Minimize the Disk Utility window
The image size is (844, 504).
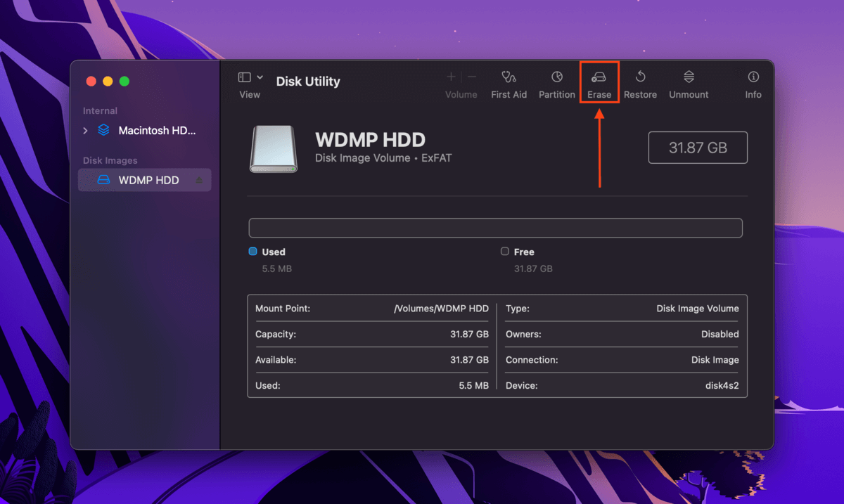tap(108, 82)
